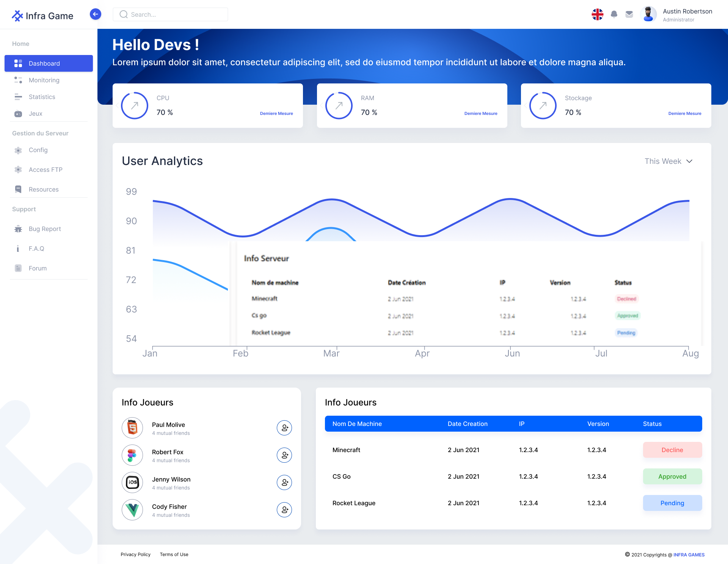Add Jenny Wilson as friend

point(284,482)
